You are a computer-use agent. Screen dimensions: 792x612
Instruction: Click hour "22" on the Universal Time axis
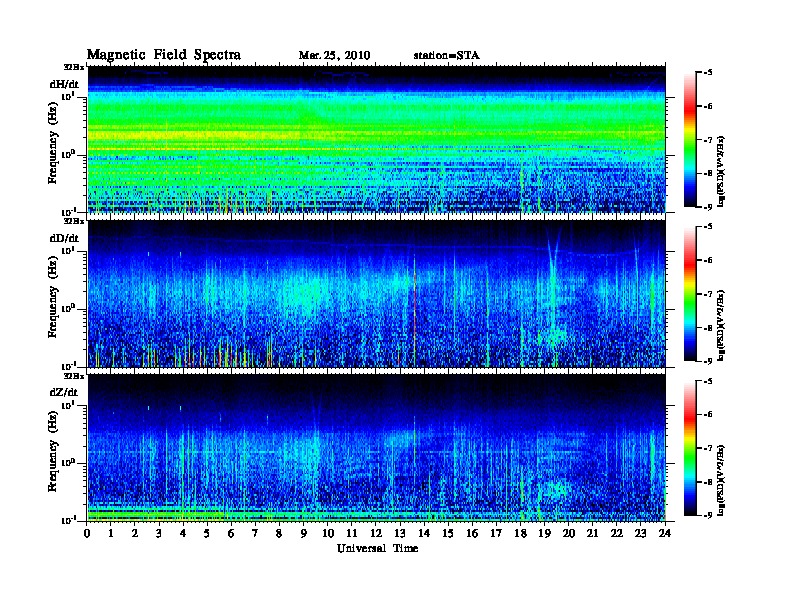tap(616, 533)
